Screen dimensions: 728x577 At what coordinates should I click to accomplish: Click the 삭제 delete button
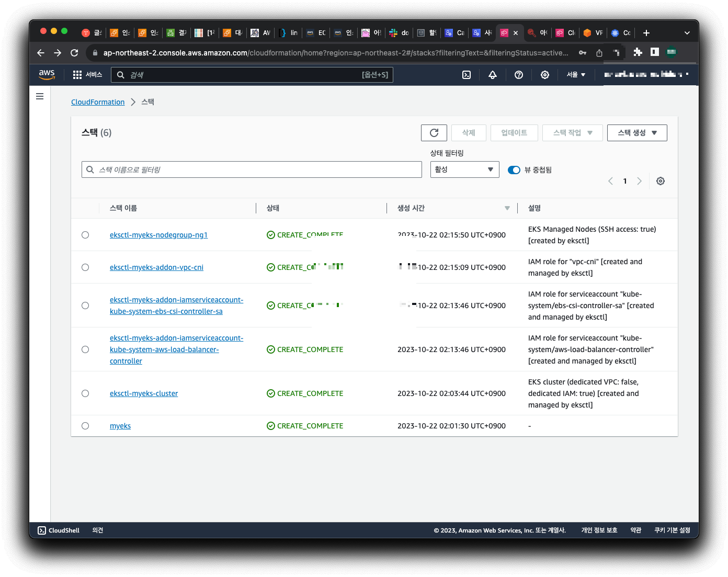click(x=469, y=133)
